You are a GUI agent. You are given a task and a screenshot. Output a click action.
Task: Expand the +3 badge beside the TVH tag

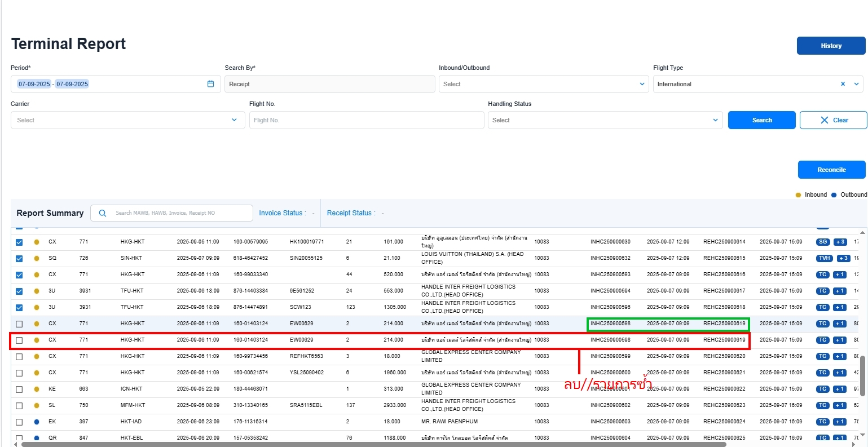tap(843, 258)
